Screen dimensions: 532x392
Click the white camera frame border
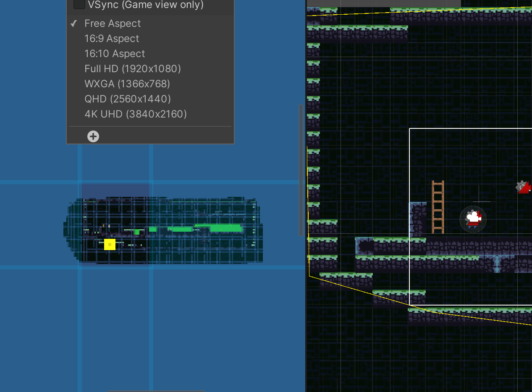pyautogui.click(x=409, y=189)
